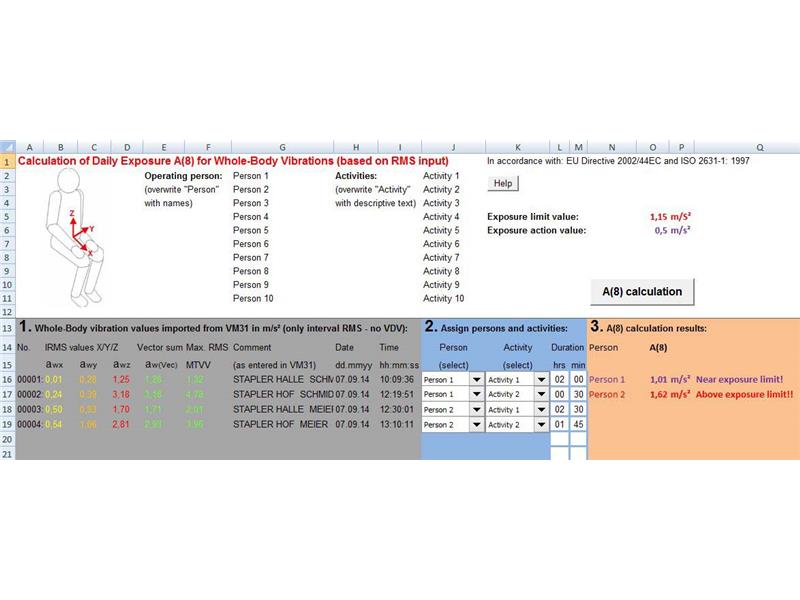Select column header N
The image size is (800, 600).
coord(612,147)
